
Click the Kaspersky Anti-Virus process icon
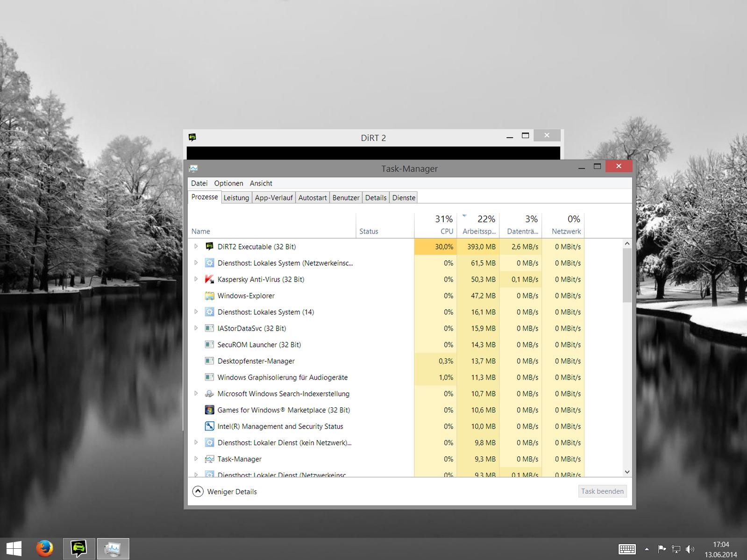209,279
